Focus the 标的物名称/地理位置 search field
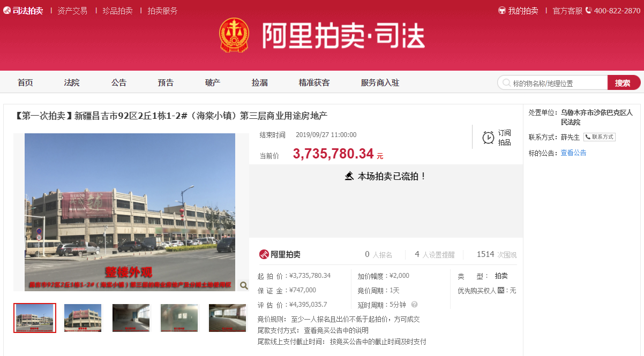 tap(557, 83)
